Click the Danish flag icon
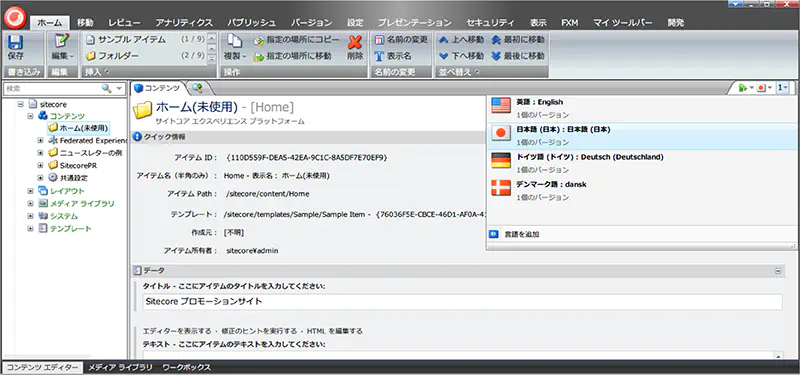 [x=501, y=187]
